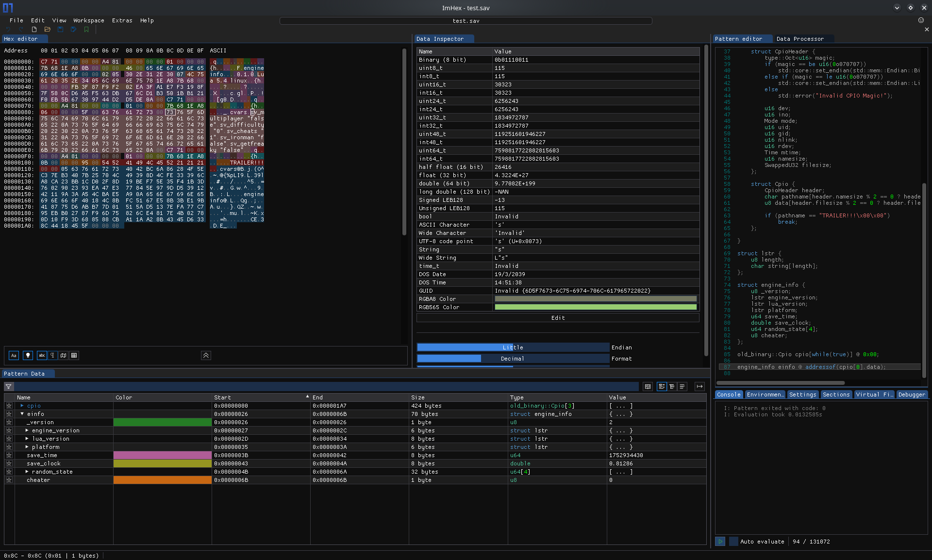Image resolution: width=932 pixels, height=560 pixels.
Task: Run the pattern with the play button
Action: click(720, 541)
